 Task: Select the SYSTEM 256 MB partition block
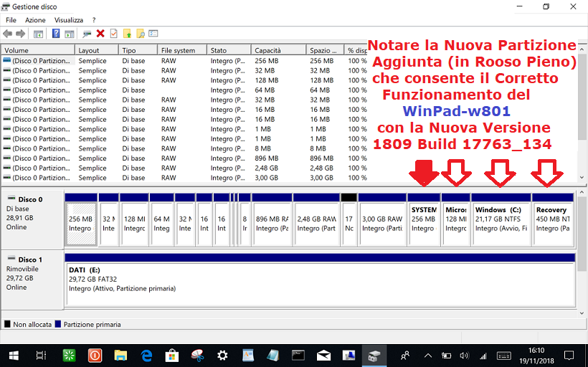tap(424, 219)
